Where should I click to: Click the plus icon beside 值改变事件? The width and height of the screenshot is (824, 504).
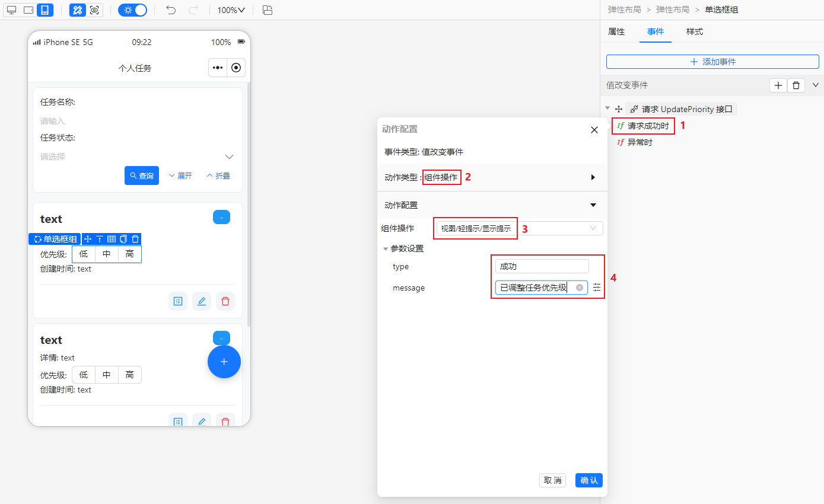tap(778, 85)
